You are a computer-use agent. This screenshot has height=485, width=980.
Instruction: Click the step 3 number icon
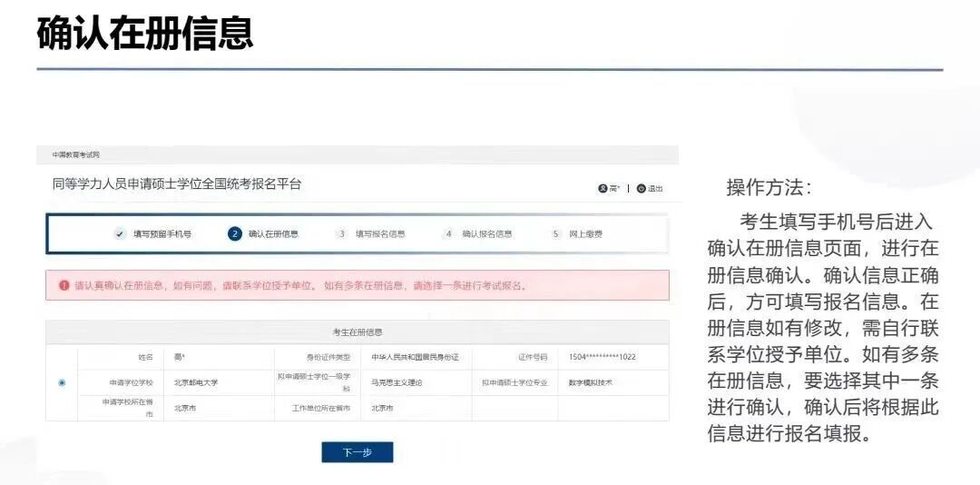click(342, 233)
